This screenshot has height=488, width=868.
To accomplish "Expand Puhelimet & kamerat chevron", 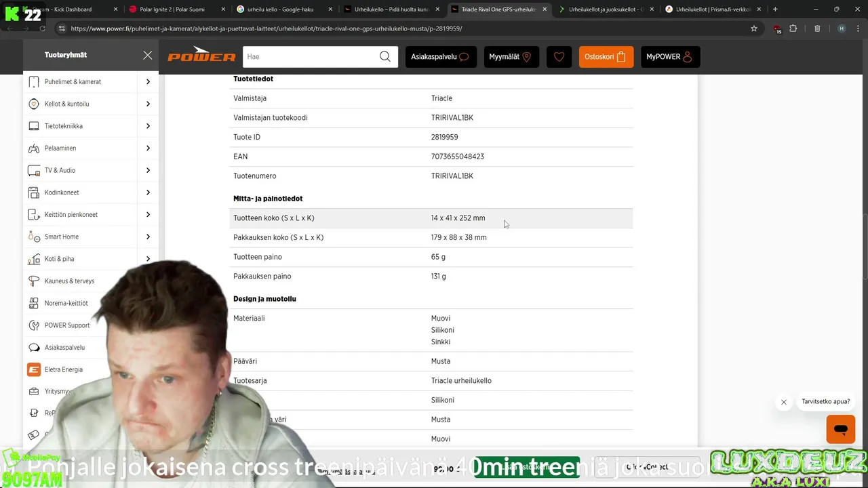I will (x=148, y=82).
